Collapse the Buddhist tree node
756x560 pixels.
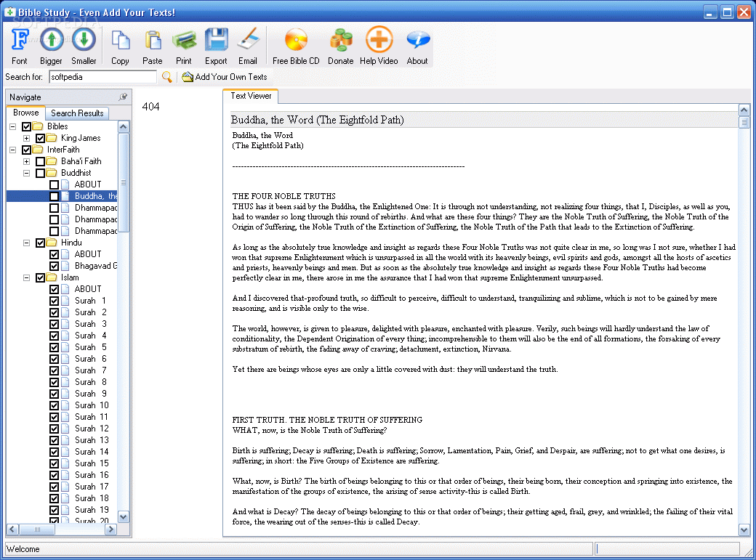click(x=26, y=173)
